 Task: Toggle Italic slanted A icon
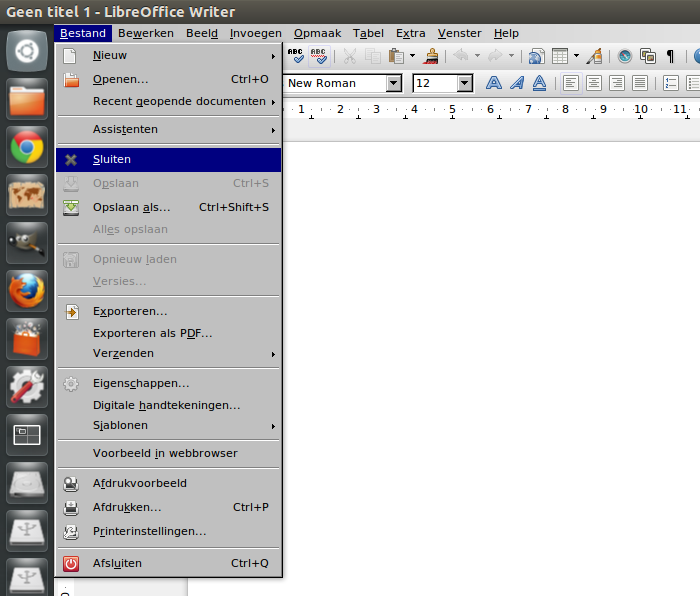(517, 83)
